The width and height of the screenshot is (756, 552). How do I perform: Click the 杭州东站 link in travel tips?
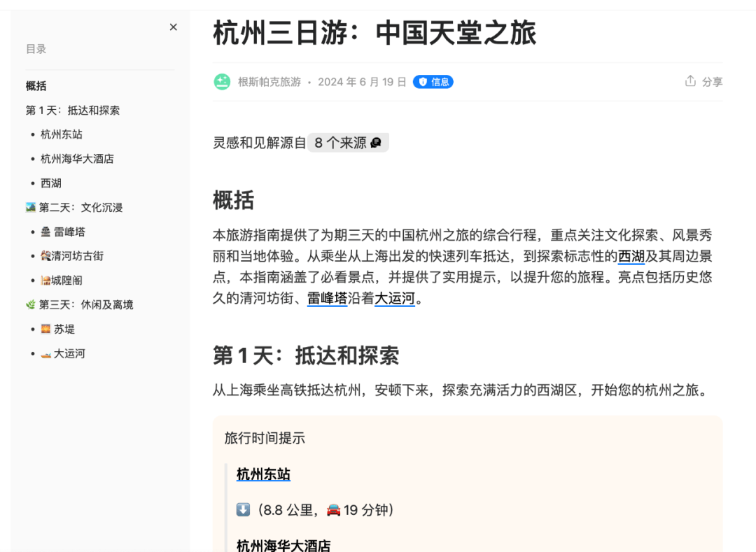(263, 474)
